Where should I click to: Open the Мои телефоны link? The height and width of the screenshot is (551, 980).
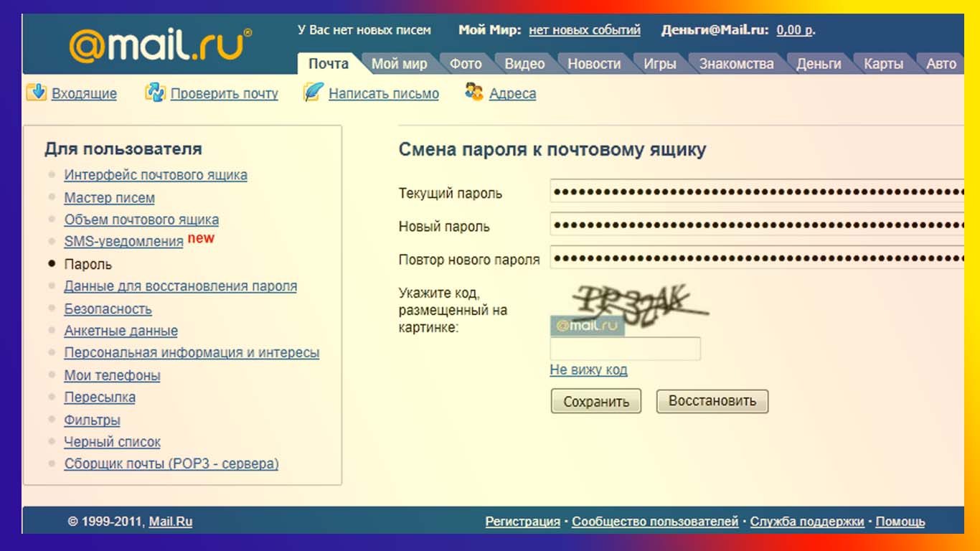[112, 375]
